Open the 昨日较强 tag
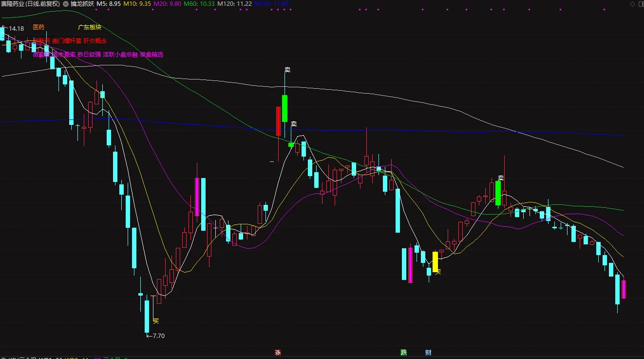The height and width of the screenshot is (359, 644). coord(89,55)
